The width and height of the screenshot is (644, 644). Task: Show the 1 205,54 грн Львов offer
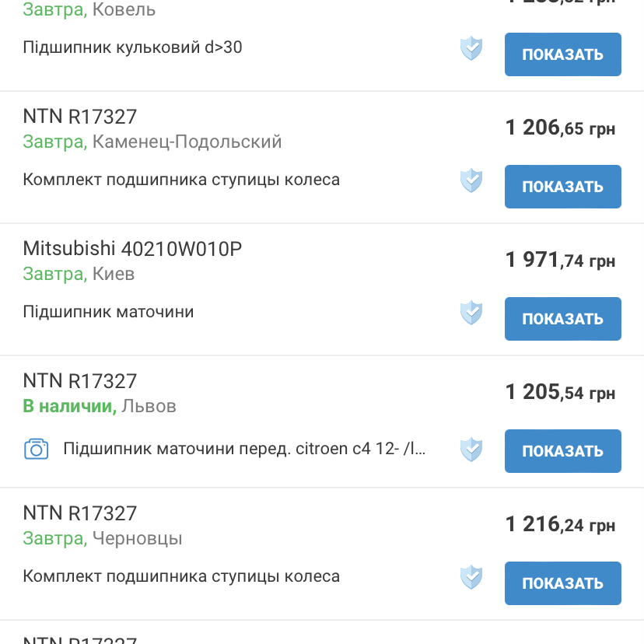[562, 451]
